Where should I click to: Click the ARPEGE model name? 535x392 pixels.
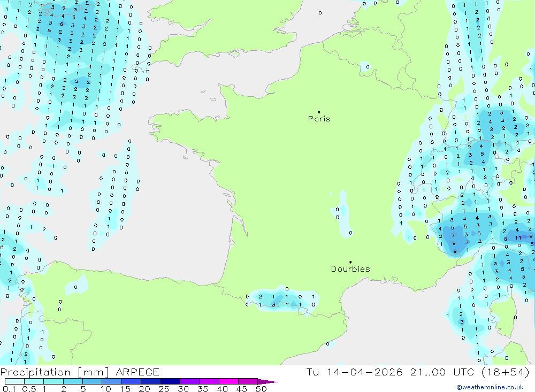click(x=137, y=372)
